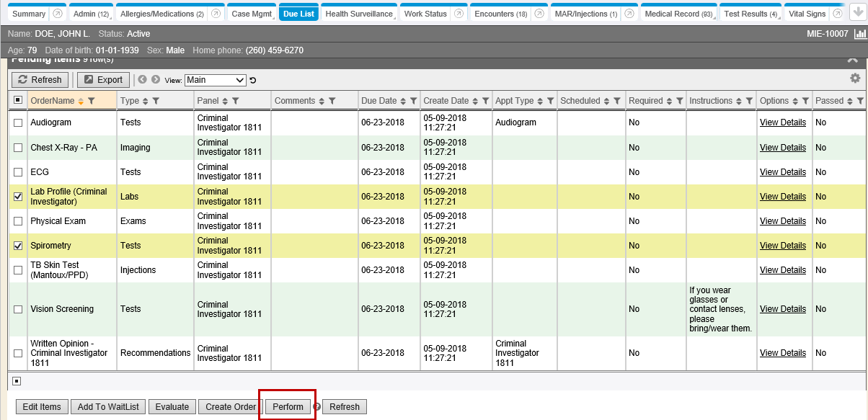Check the Written Opinion row checkbox
868x420 pixels.
pos(18,353)
